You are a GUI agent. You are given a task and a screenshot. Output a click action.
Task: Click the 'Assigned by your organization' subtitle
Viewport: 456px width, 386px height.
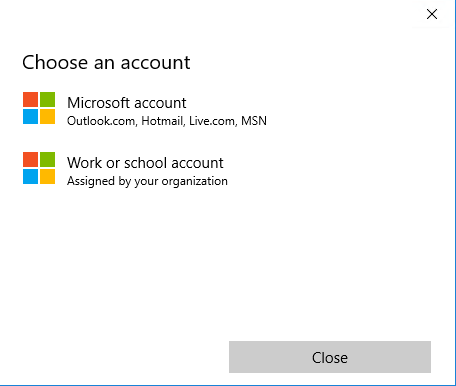click(147, 181)
